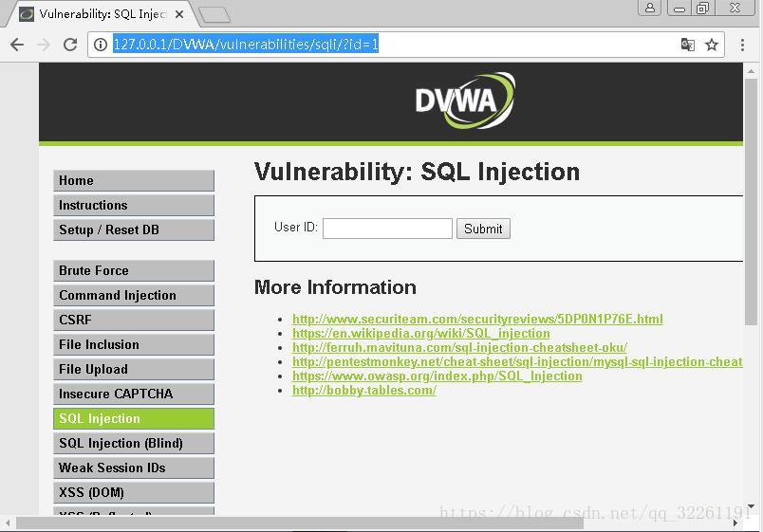Image resolution: width=763 pixels, height=532 pixels.
Task: Open ferruh.mavituna.com cheatsheet link
Action: coord(459,348)
